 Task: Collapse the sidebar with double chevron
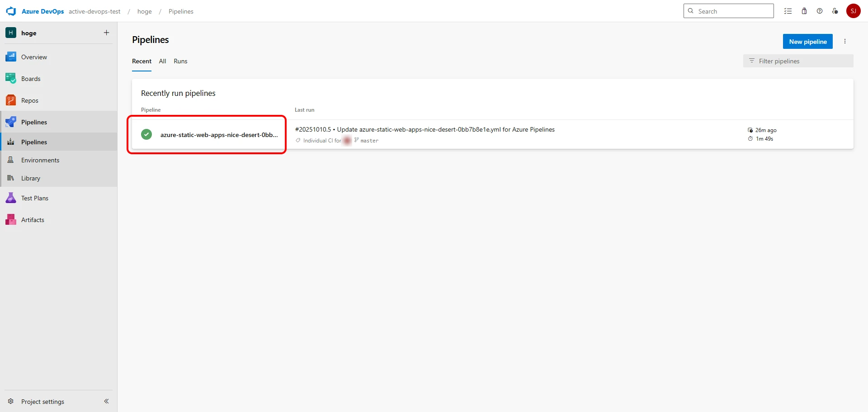click(x=106, y=401)
